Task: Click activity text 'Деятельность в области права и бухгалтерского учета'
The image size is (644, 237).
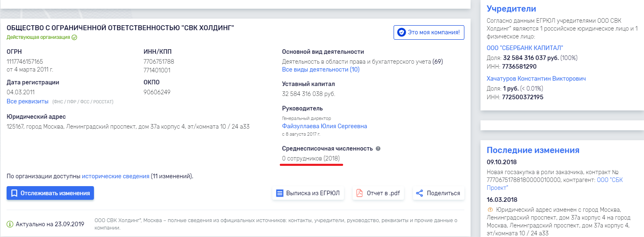Action: [x=356, y=62]
